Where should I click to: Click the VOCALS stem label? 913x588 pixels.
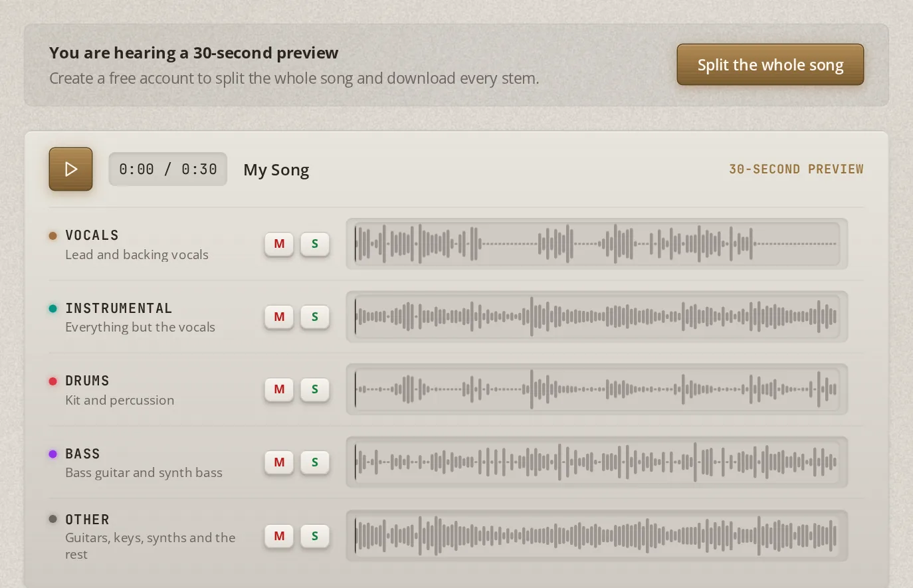pyautogui.click(x=92, y=235)
